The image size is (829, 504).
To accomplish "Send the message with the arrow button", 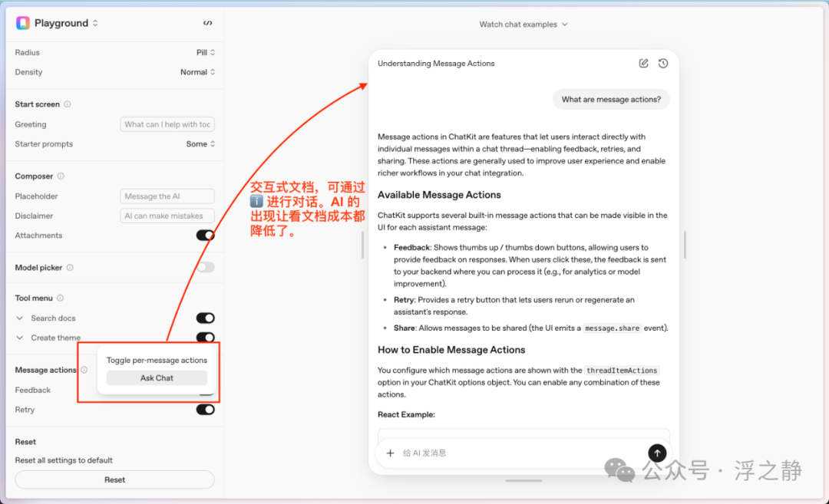I will pos(657,453).
